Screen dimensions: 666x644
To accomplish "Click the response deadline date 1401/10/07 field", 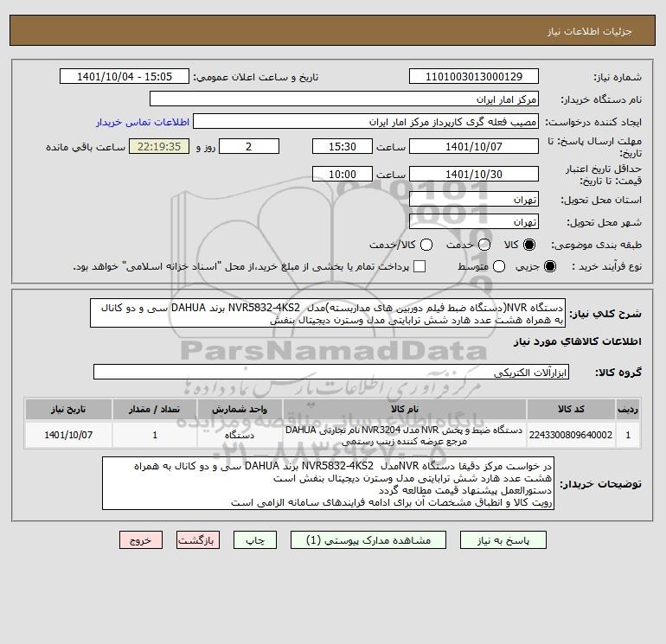I will coord(474,146).
